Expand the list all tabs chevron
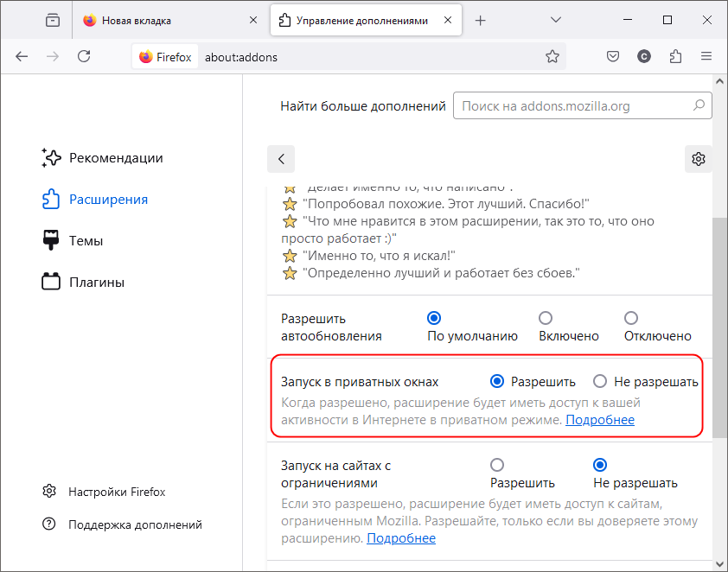 [555, 20]
